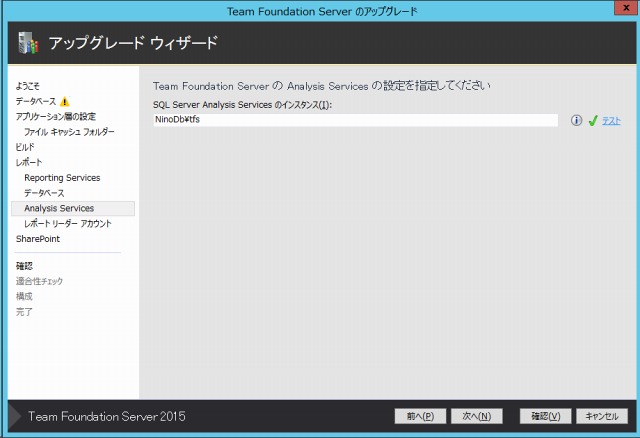Select ファイル キャッシュ フォルダー in the sidebar
This screenshot has height=438, width=640.
[69, 132]
